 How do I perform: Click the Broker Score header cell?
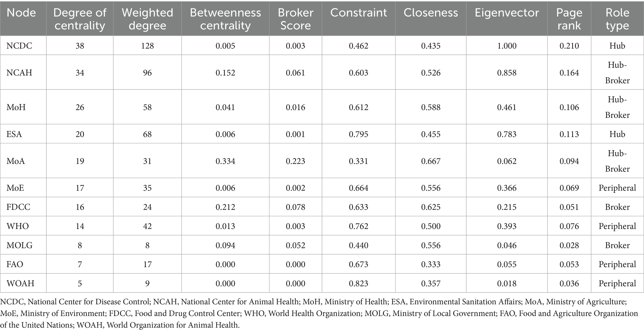click(295, 19)
